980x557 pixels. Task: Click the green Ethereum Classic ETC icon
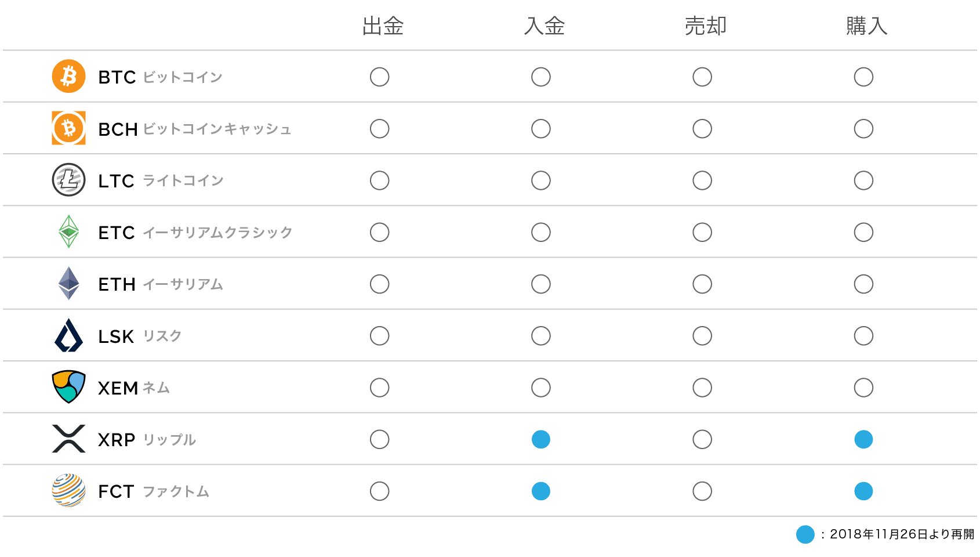pos(68,232)
